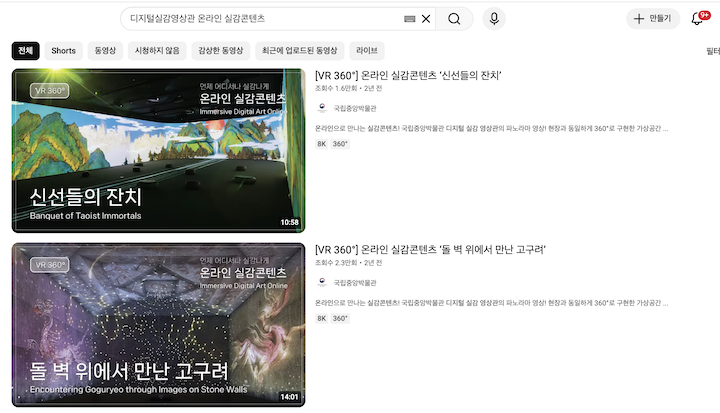Click the 10:58 duration label
The width and height of the screenshot is (720, 413).
coord(289,222)
